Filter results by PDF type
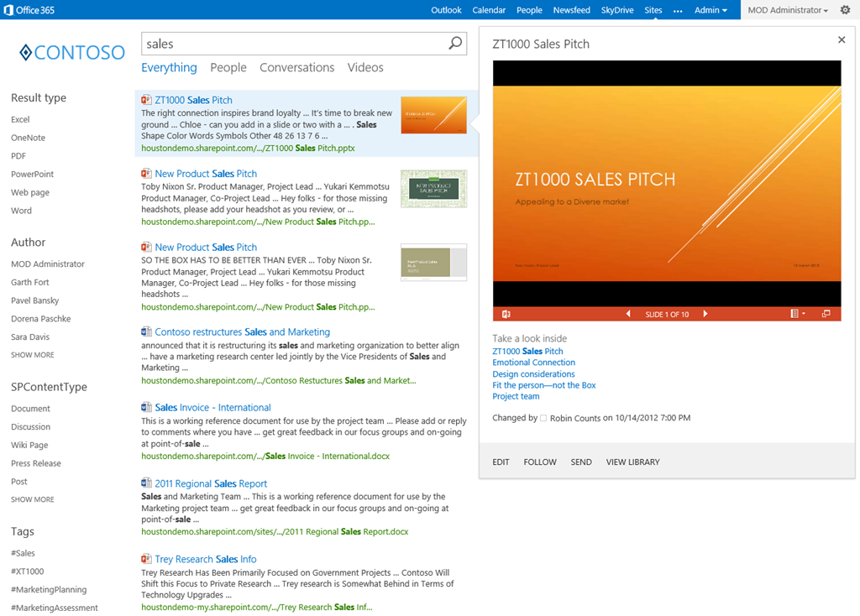 [x=18, y=155]
